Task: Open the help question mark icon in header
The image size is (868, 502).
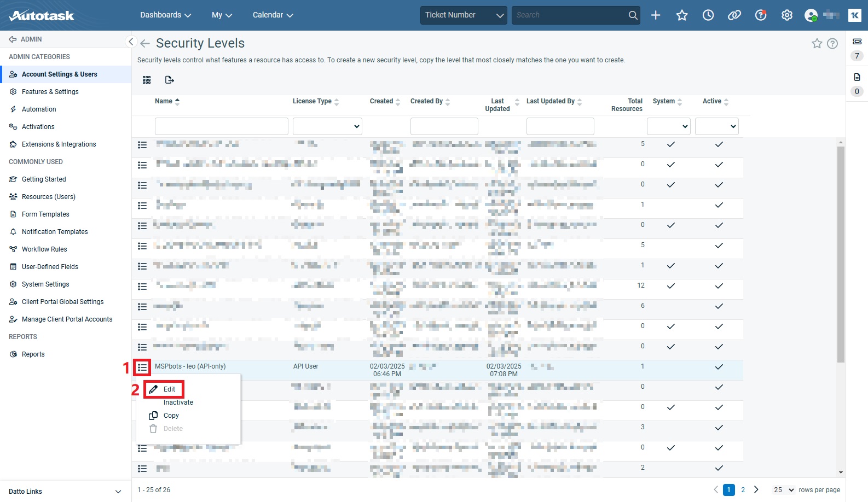Action: (761, 15)
